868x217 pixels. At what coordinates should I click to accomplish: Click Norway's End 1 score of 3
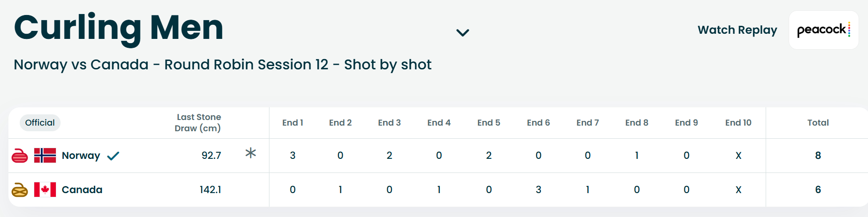pyautogui.click(x=292, y=156)
